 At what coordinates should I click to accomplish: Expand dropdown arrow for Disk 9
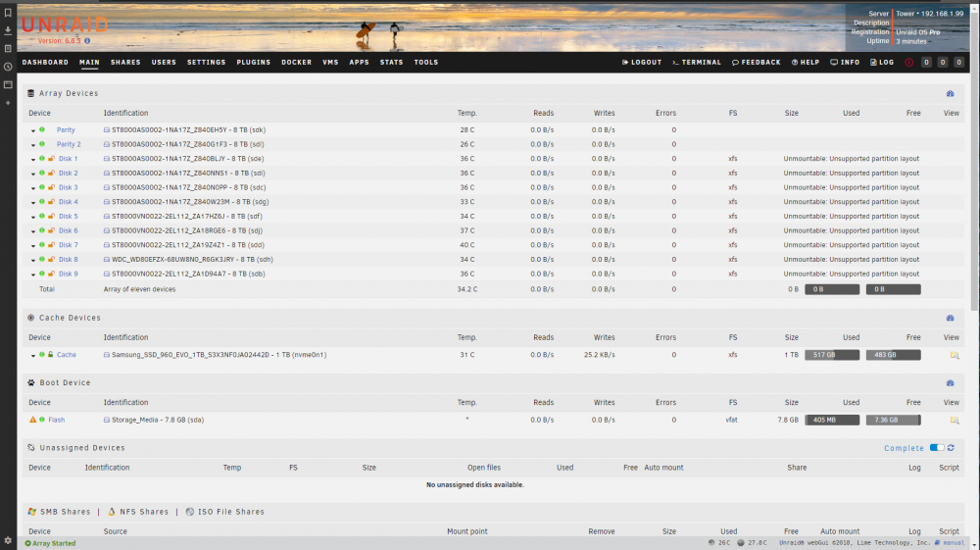point(33,275)
